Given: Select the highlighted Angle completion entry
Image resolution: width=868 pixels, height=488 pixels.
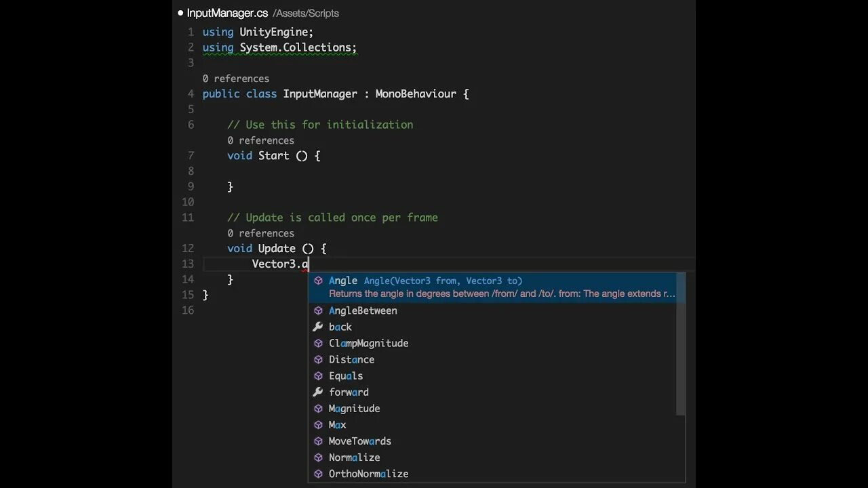Looking at the screenshot, I should click(x=342, y=281).
